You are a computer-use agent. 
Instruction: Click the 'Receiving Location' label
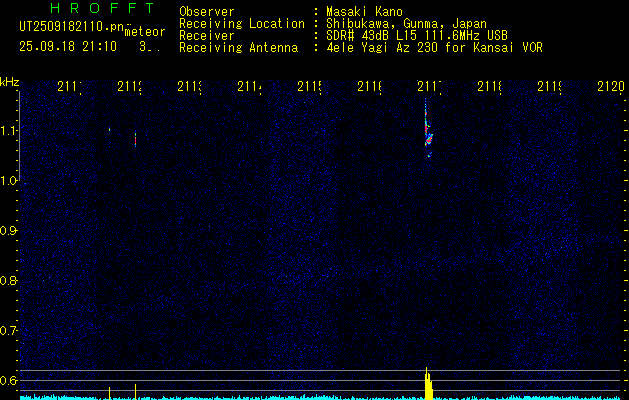242,24
